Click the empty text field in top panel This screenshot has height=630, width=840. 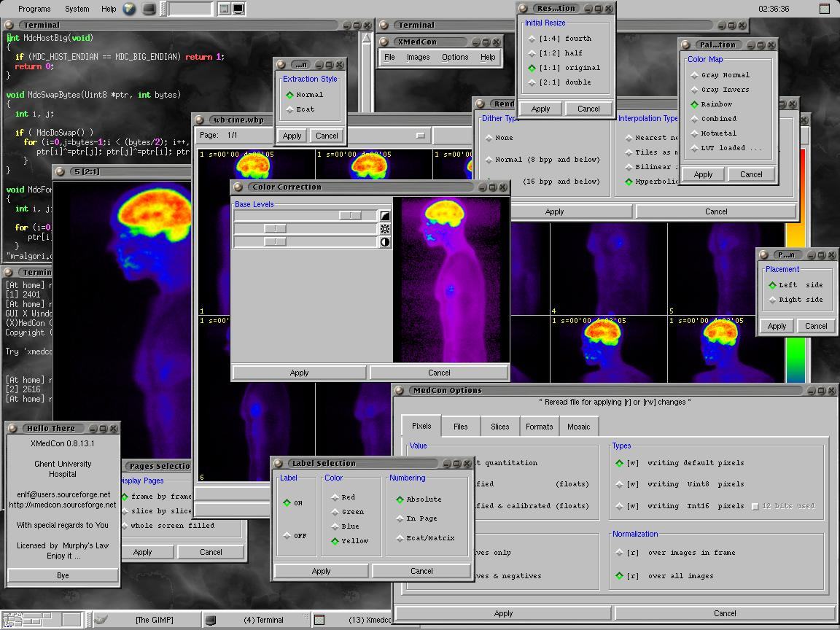click(x=191, y=9)
